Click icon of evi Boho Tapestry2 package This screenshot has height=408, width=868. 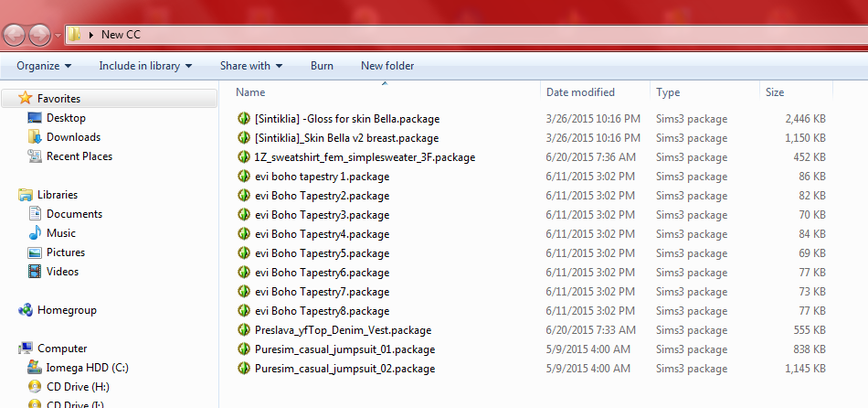pyautogui.click(x=244, y=195)
